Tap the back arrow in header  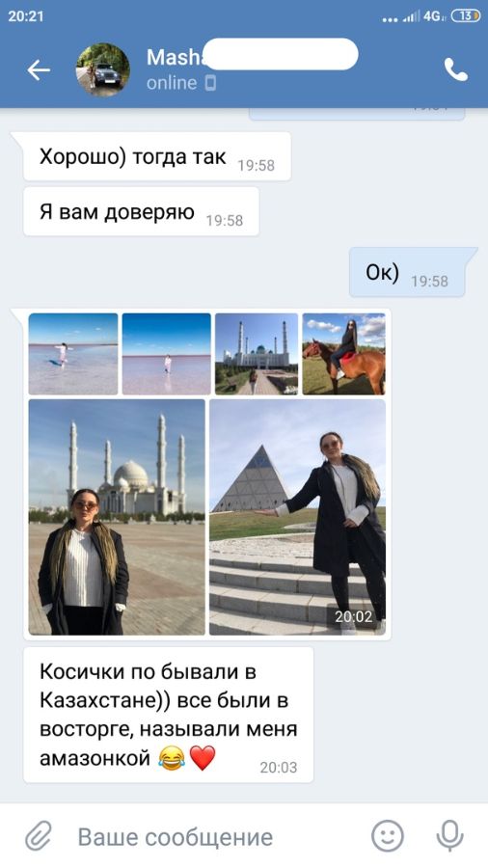pos(39,69)
